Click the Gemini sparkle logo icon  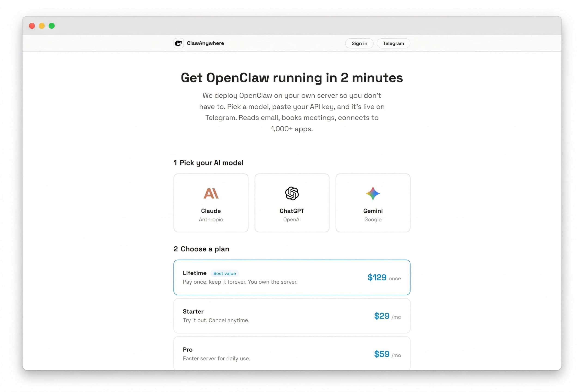click(373, 193)
